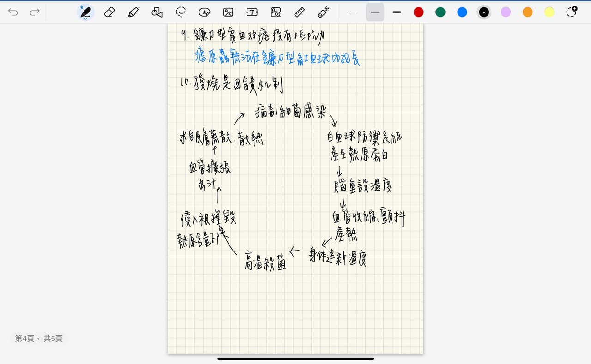Activate the Laser pointer tool
Viewport: 591px width, 364px height.
point(323,12)
